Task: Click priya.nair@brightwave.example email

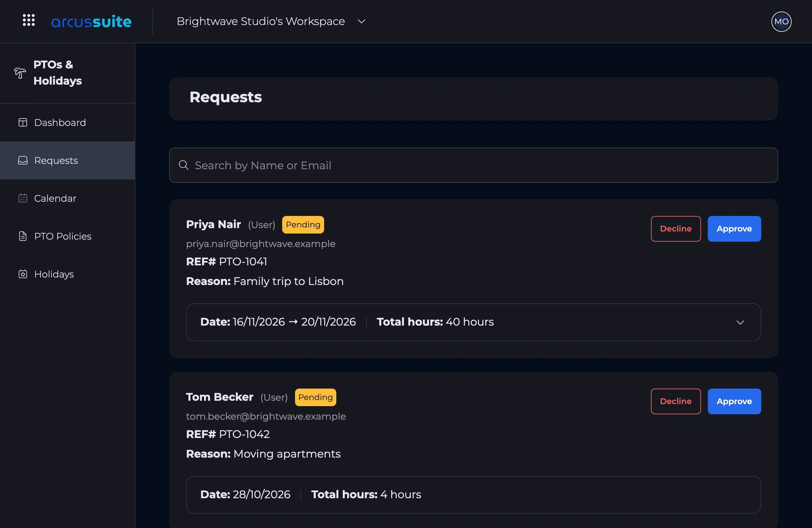Action: 261,244
